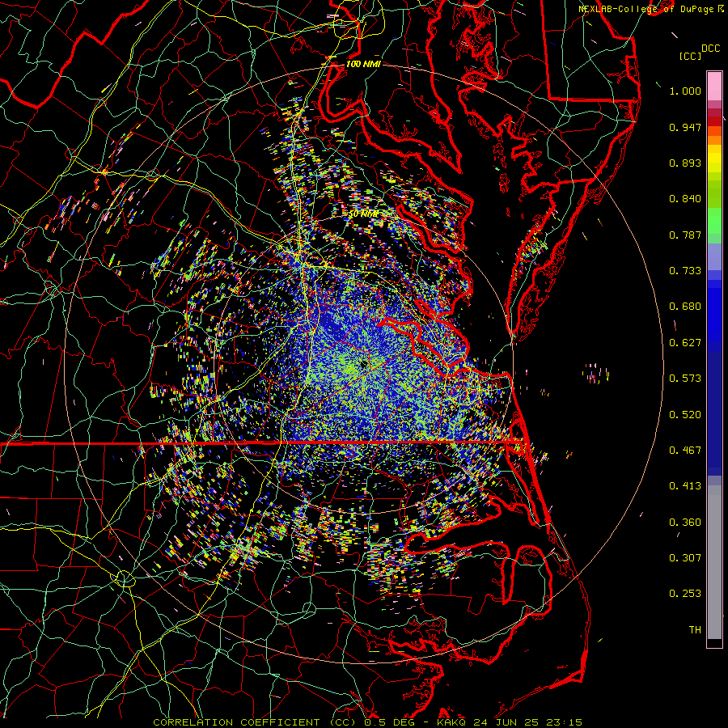Click the 0.307 color scale label
This screenshot has width=728, height=728.
685,558
